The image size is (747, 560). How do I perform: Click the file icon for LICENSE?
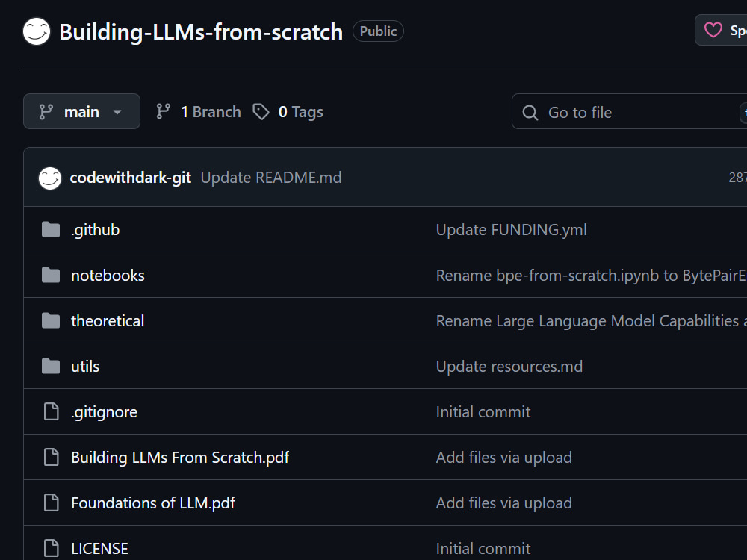[x=51, y=548]
